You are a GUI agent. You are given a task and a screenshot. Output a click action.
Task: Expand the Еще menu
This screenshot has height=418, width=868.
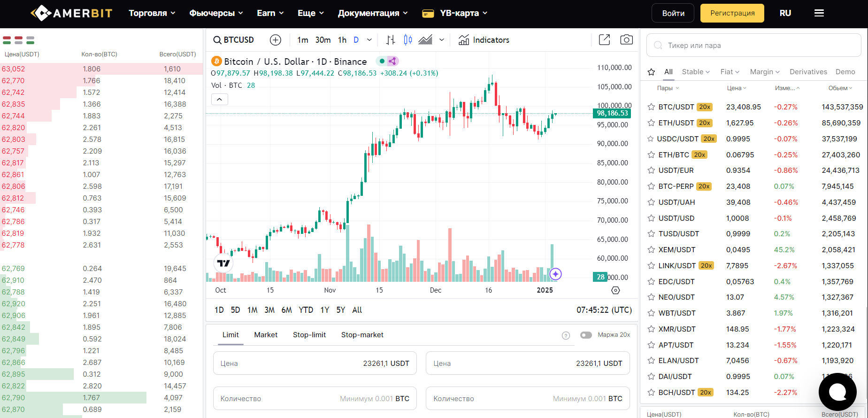pos(311,13)
